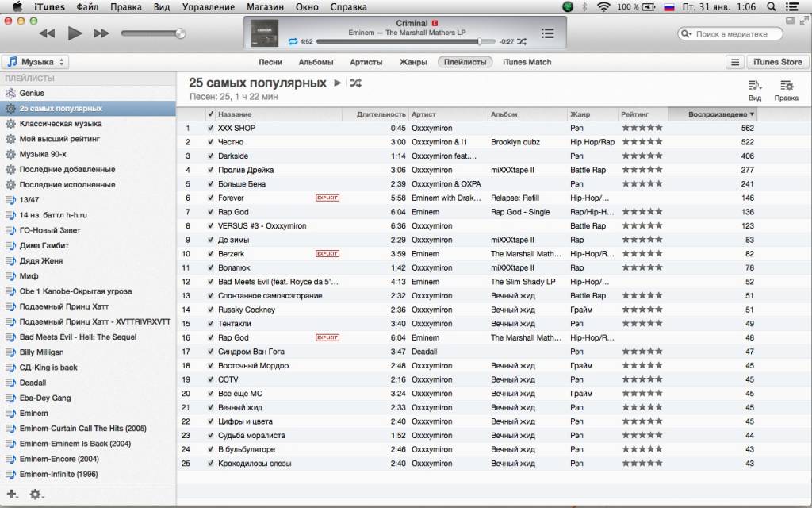Sort by the Жанр column header
This screenshot has width=812, height=508.
click(x=593, y=114)
